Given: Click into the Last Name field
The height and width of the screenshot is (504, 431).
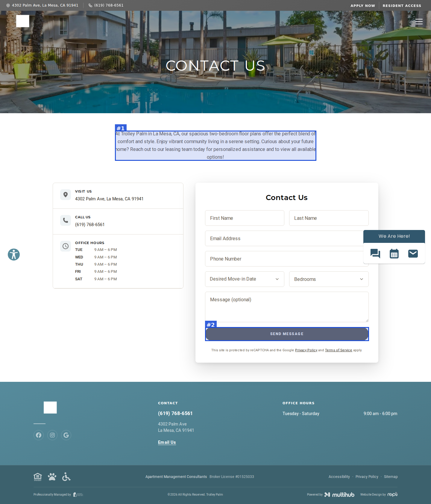Looking at the screenshot, I should click(x=329, y=218).
